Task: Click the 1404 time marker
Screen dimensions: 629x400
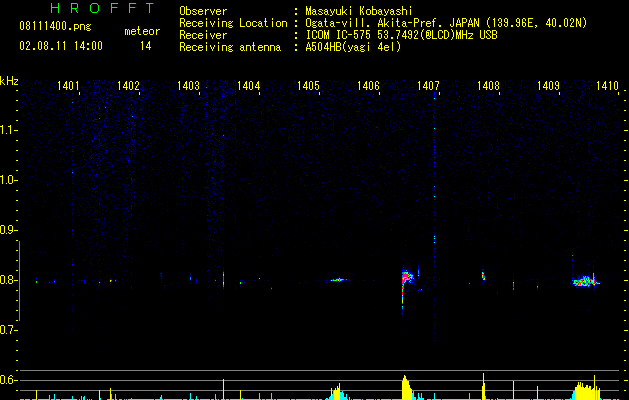Action: coord(248,85)
